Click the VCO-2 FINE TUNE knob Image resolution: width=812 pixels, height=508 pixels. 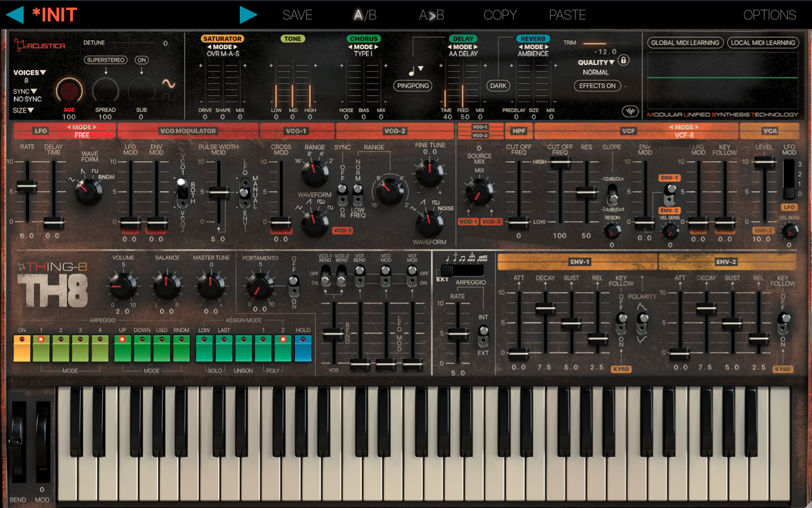tap(429, 173)
